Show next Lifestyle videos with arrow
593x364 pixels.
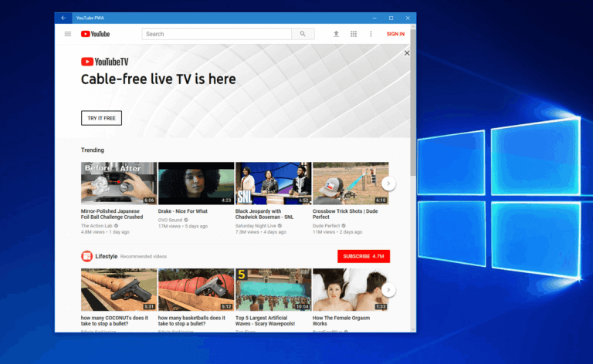(x=388, y=290)
